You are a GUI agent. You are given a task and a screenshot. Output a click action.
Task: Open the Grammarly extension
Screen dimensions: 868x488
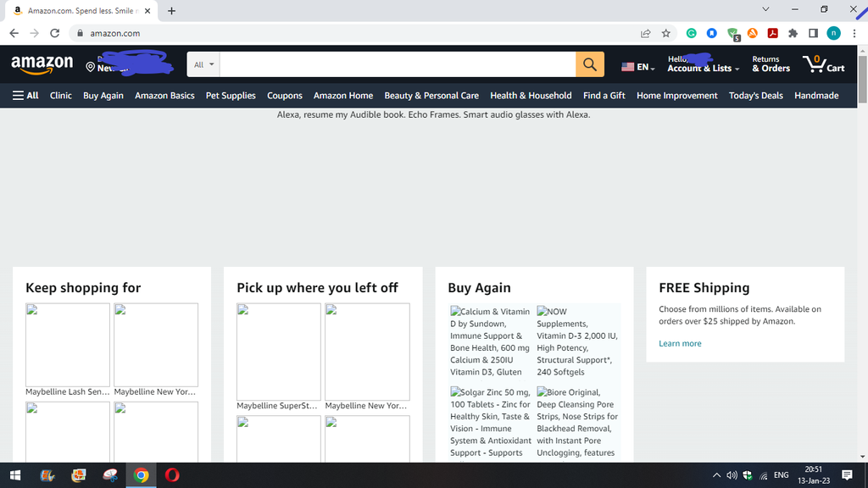click(x=692, y=33)
